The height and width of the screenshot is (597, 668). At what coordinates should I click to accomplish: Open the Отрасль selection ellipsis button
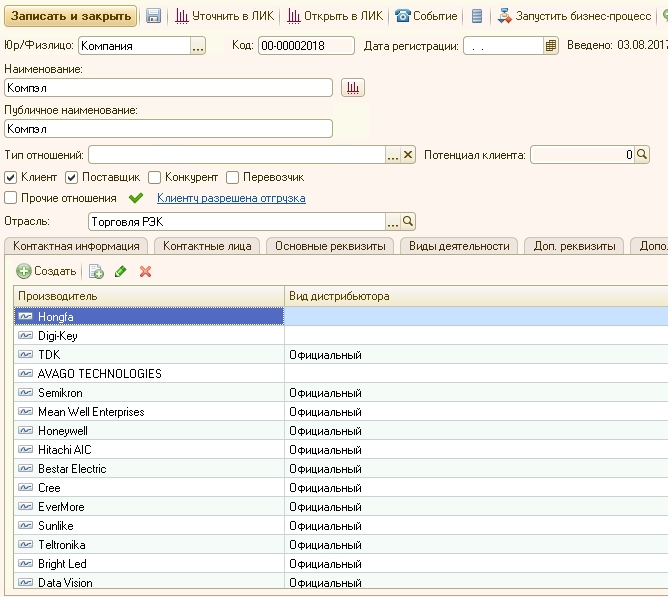393,222
